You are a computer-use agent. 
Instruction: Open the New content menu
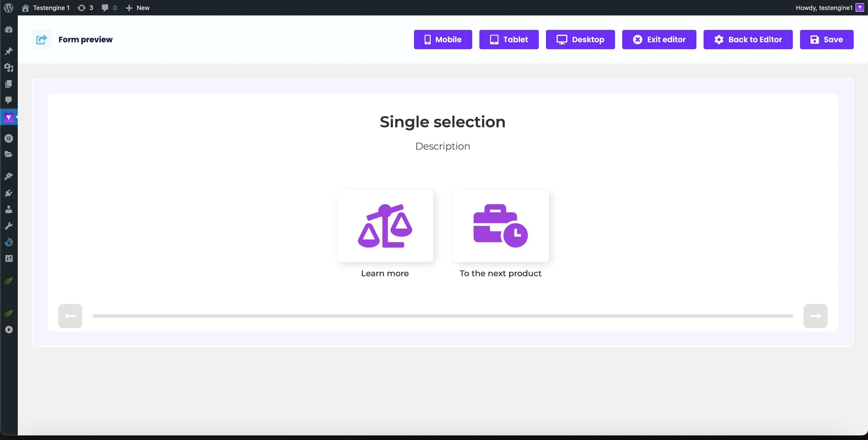(x=137, y=8)
